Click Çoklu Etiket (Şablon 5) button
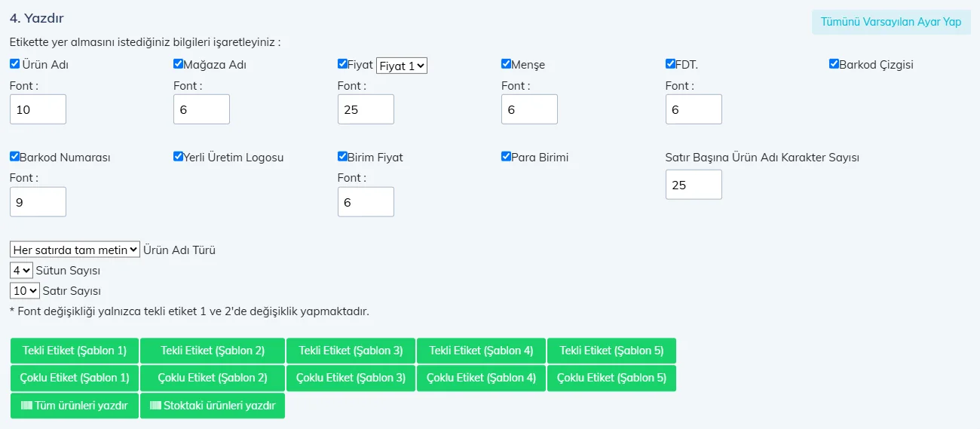Image resolution: width=980 pixels, height=429 pixels. pyautogui.click(x=611, y=378)
